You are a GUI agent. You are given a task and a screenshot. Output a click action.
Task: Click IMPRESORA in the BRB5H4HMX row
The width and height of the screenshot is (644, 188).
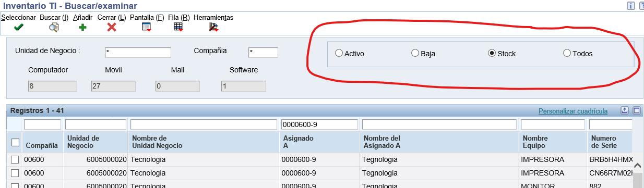(x=542, y=159)
